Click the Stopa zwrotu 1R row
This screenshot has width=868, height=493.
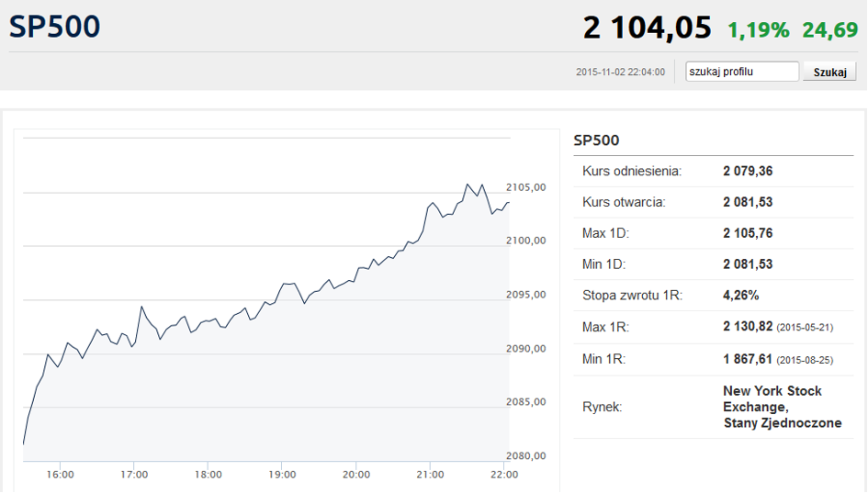[714, 295]
